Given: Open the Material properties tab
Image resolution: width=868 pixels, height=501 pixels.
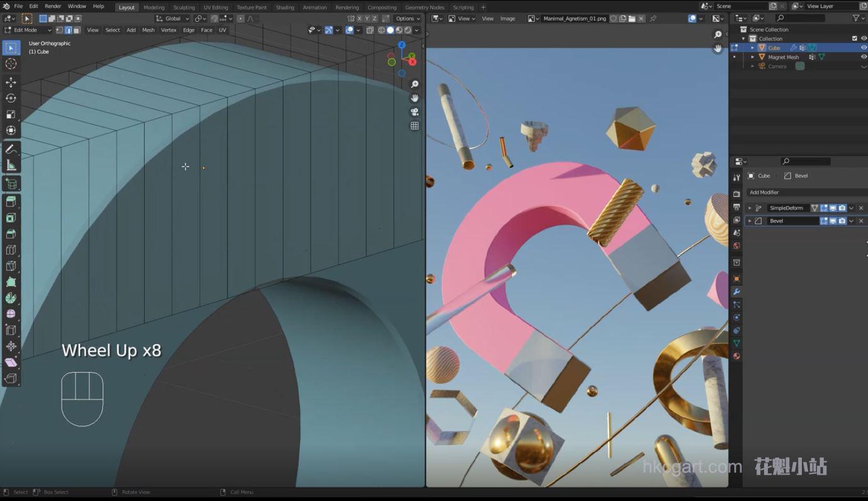Looking at the screenshot, I should point(736,356).
